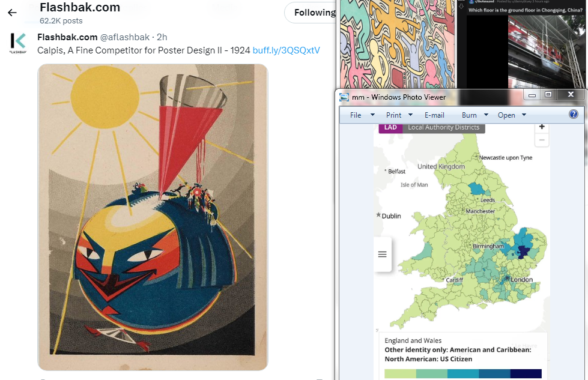Close the Windows Photo Viewer window
This screenshot has width=588, height=380.
click(571, 94)
